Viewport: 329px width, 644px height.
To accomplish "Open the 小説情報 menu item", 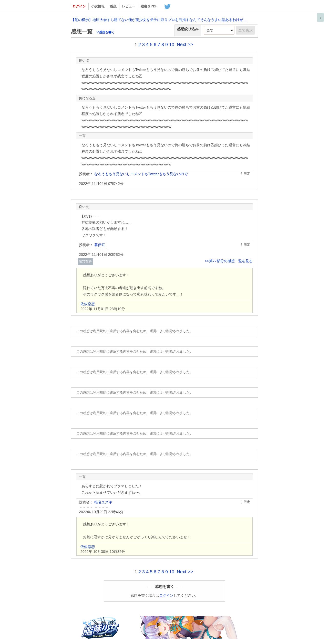I will click(98, 6).
